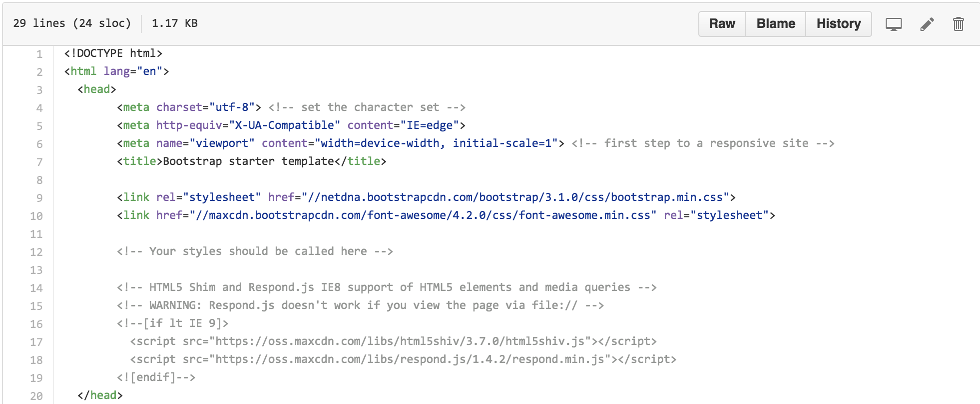Select line number 8

39,180
